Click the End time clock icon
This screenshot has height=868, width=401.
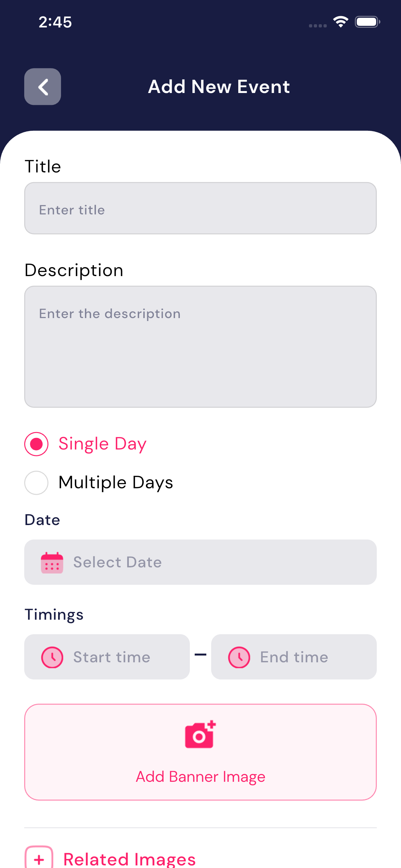click(x=239, y=657)
